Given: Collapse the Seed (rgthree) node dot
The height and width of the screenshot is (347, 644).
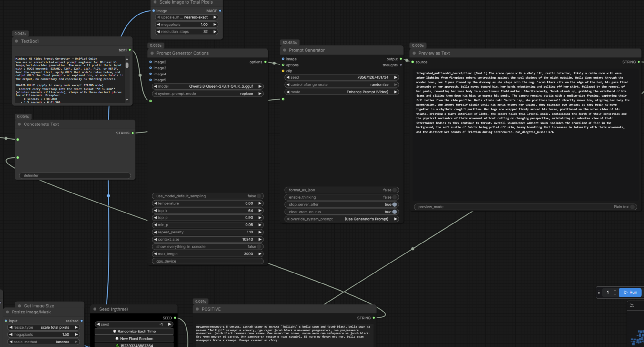Looking at the screenshot, I should [95, 309].
